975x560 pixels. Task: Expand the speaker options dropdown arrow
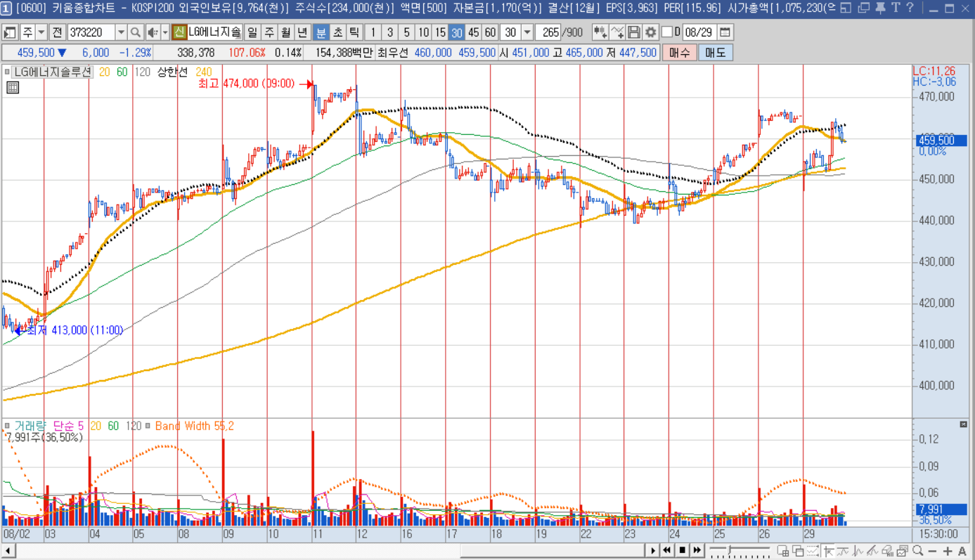point(165,32)
